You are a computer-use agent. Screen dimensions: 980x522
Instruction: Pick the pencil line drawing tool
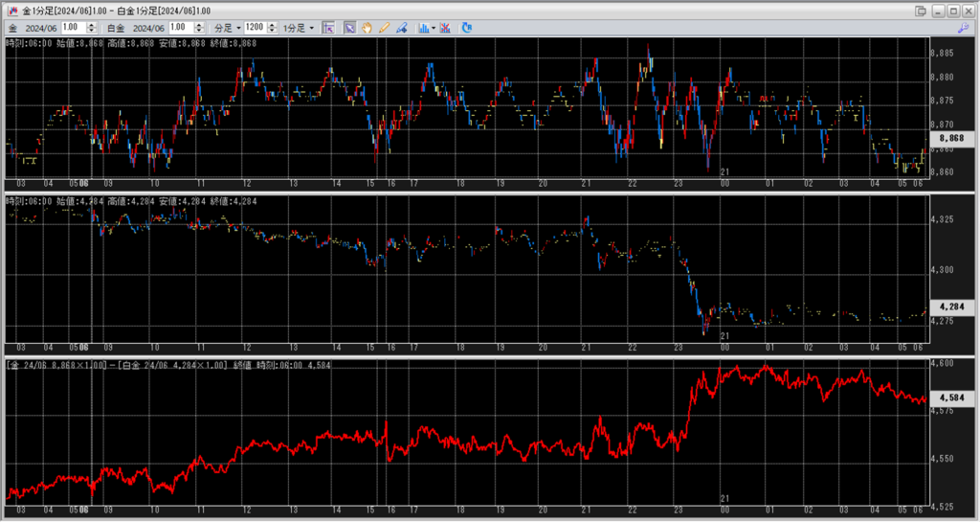pos(384,28)
